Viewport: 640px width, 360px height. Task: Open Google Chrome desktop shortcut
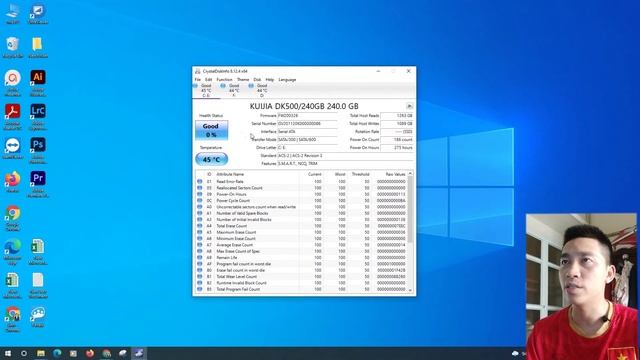[x=13, y=218]
